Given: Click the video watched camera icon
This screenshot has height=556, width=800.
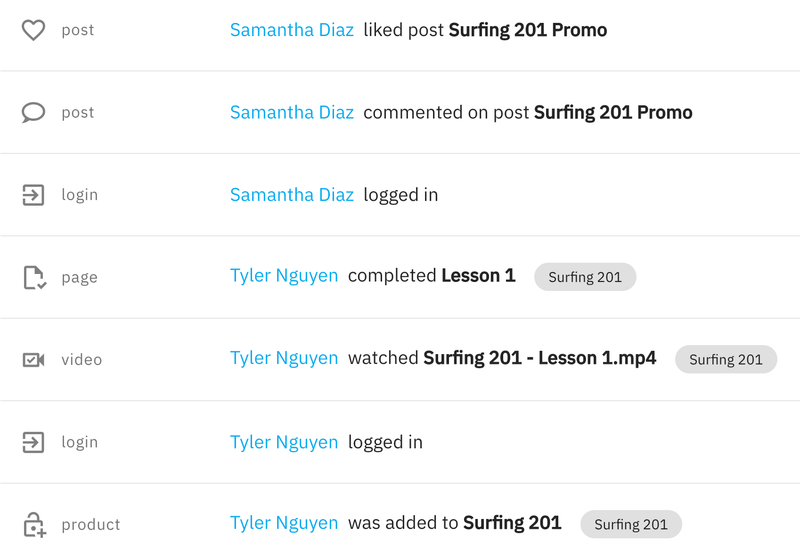Looking at the screenshot, I should [x=34, y=360].
